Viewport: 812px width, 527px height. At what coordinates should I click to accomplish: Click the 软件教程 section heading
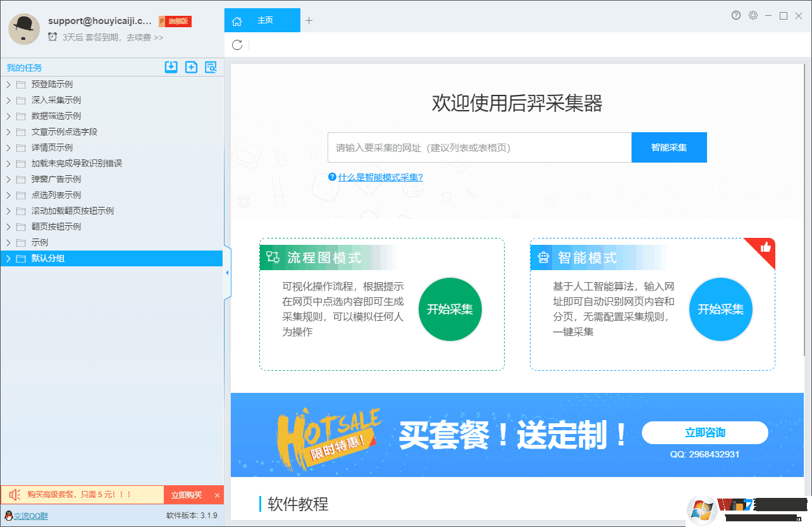point(298,504)
